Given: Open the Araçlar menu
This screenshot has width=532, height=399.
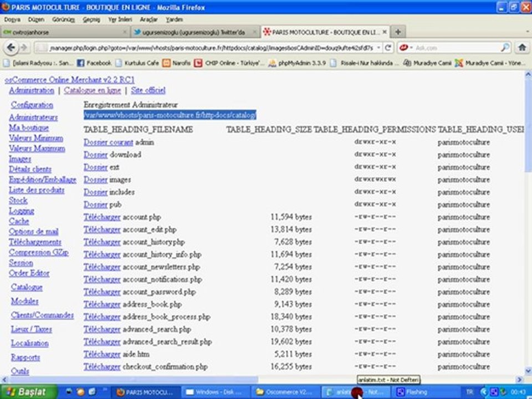Looking at the screenshot, I should [x=149, y=20].
